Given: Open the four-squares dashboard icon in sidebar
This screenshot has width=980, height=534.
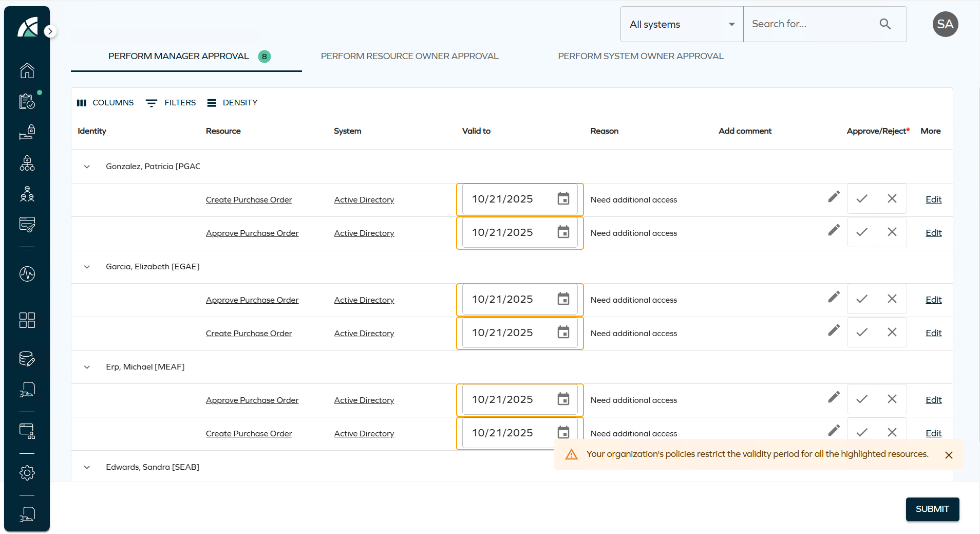Looking at the screenshot, I should pyautogui.click(x=27, y=320).
